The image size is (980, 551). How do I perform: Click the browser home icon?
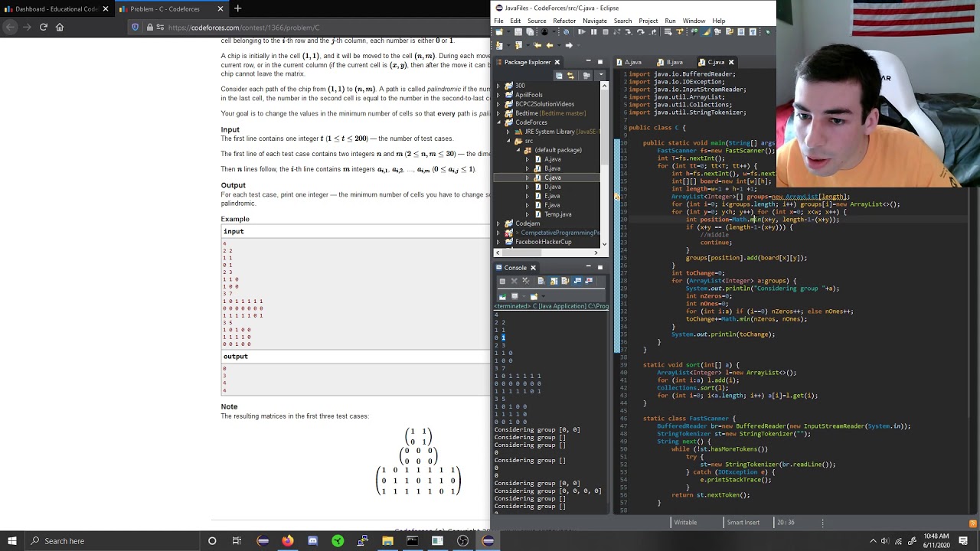[60, 27]
